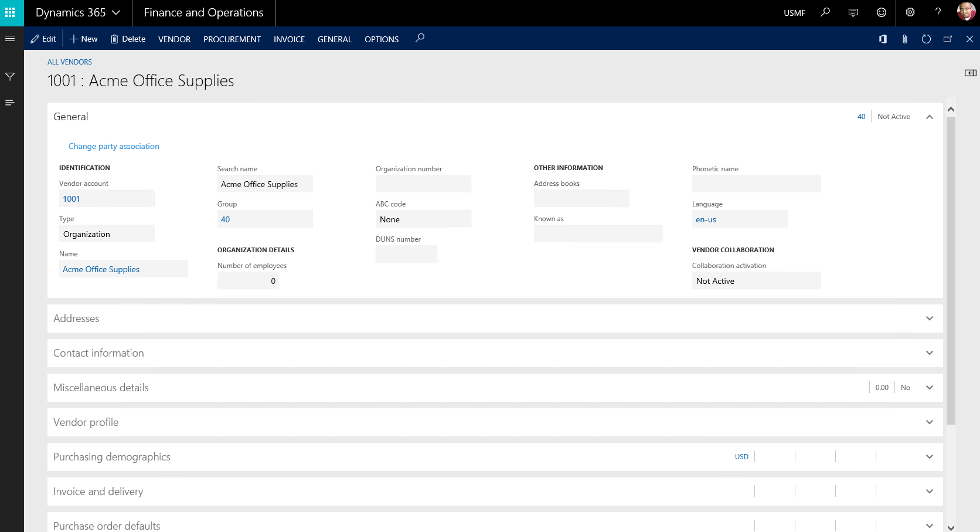Open the Collaboration activation dropdown
The height and width of the screenshot is (532, 980).
[756, 280]
